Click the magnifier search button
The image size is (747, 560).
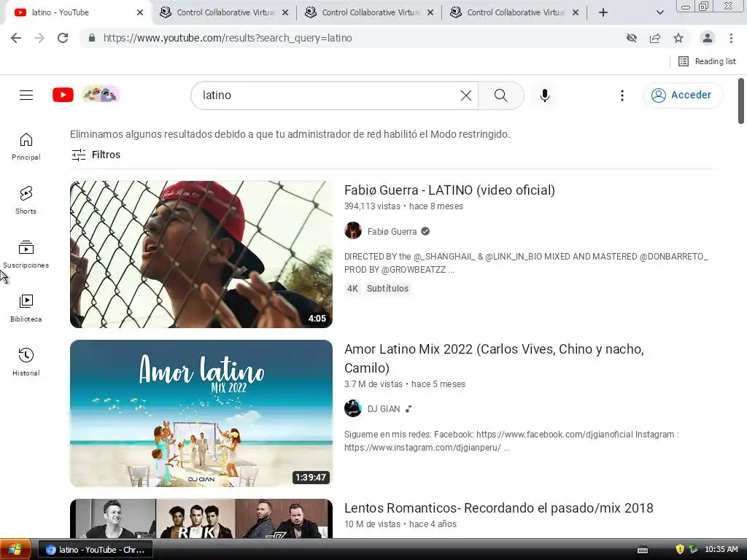click(x=500, y=96)
